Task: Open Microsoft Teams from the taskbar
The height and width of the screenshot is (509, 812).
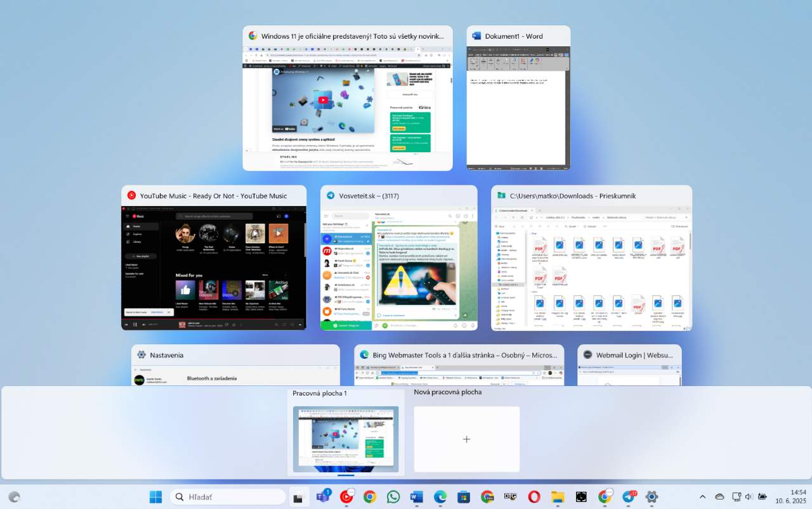Action: click(322, 497)
